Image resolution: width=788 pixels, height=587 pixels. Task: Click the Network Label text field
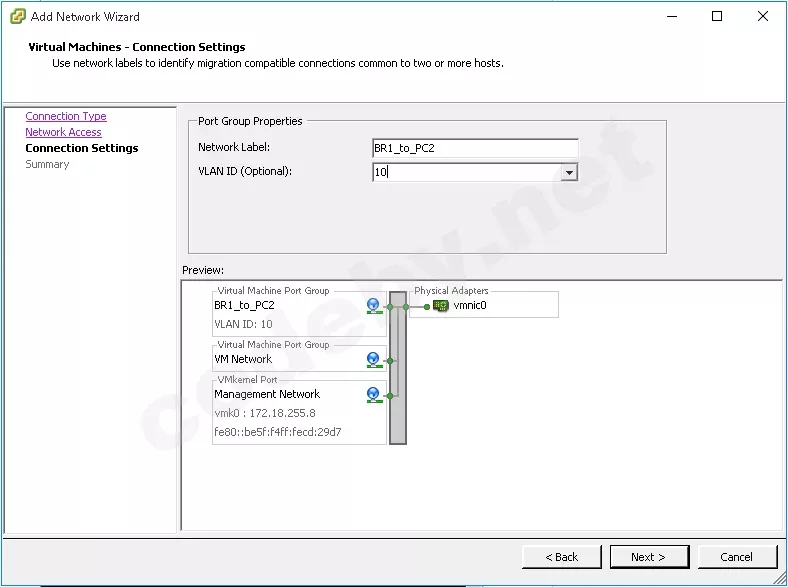tap(475, 148)
